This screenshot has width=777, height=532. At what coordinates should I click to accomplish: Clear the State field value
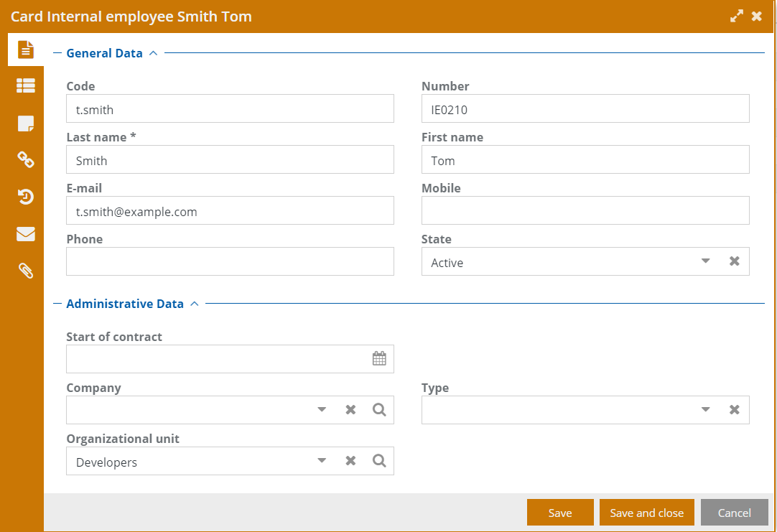tap(735, 261)
